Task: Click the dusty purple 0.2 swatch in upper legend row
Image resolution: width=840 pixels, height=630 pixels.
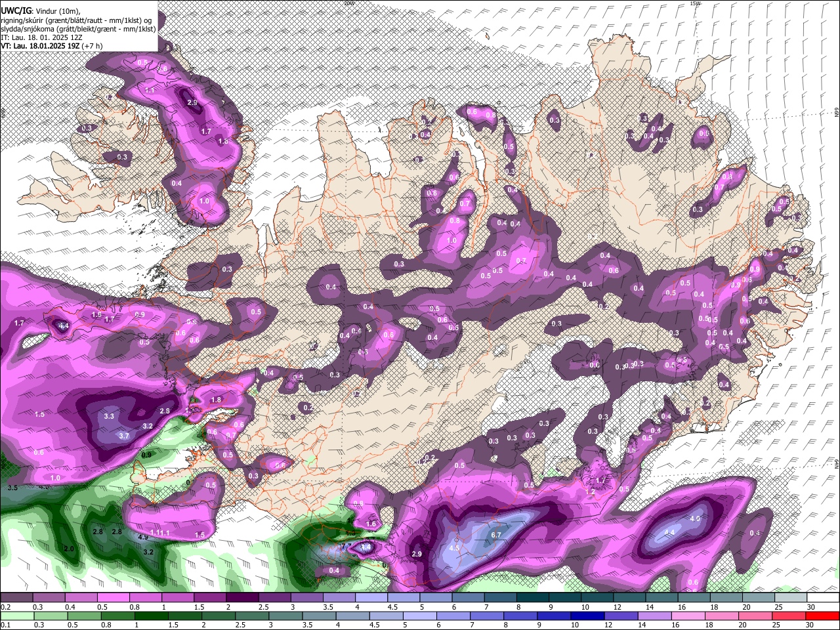Action: pyautogui.click(x=16, y=598)
